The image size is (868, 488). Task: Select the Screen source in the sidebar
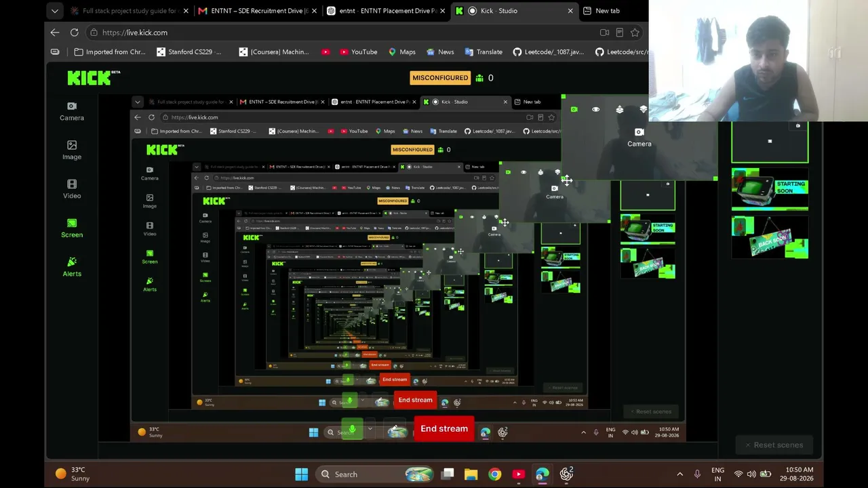click(71, 228)
